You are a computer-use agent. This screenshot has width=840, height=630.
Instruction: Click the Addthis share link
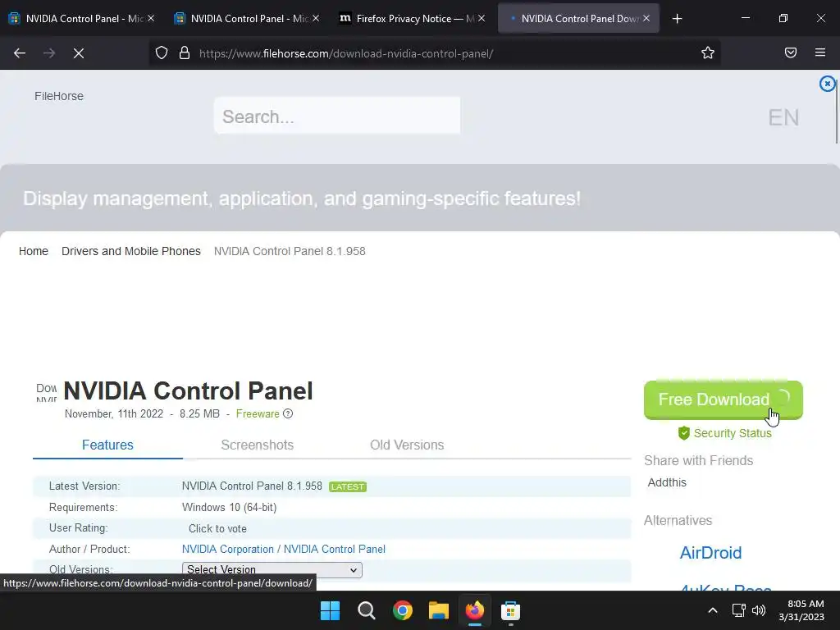pyautogui.click(x=667, y=482)
